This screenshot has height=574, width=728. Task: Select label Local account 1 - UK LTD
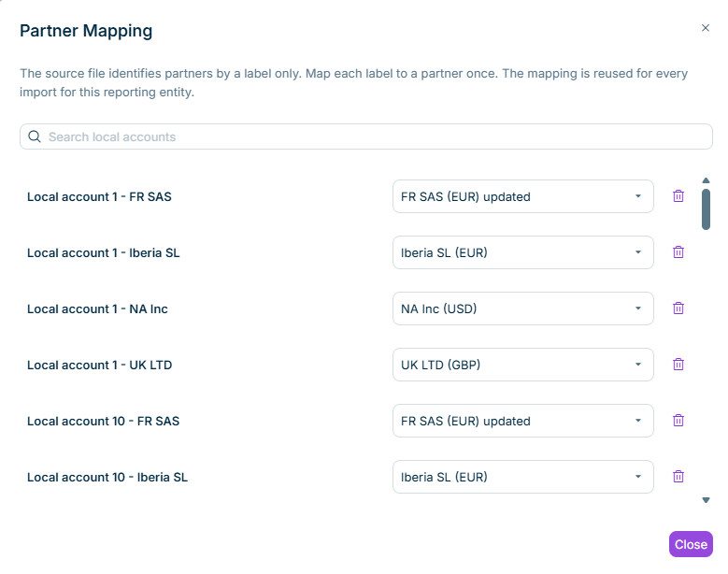pyautogui.click(x=99, y=366)
